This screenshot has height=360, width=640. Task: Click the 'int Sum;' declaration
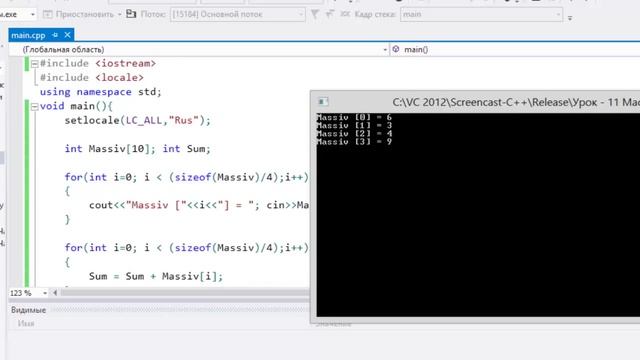click(187, 149)
